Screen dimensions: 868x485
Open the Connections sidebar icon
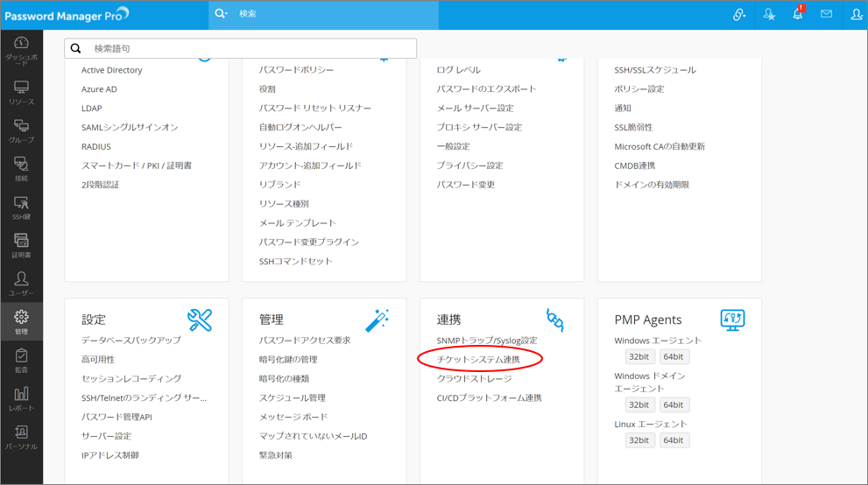[x=21, y=169]
